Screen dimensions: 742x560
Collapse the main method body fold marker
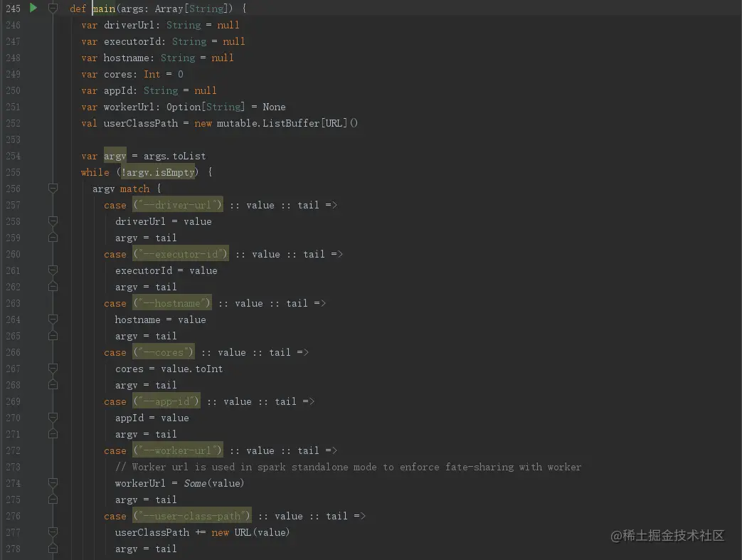(52, 8)
